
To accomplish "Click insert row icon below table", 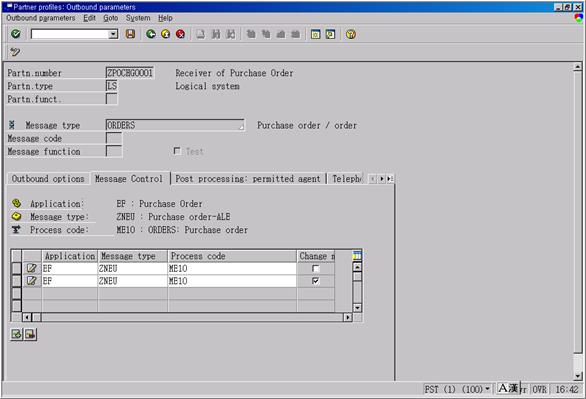I will click(16, 334).
